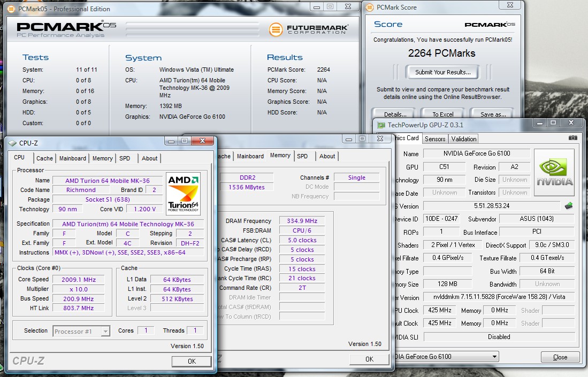Click the Command Rate value 2T
This screenshot has width=588, height=377.
[302, 288]
